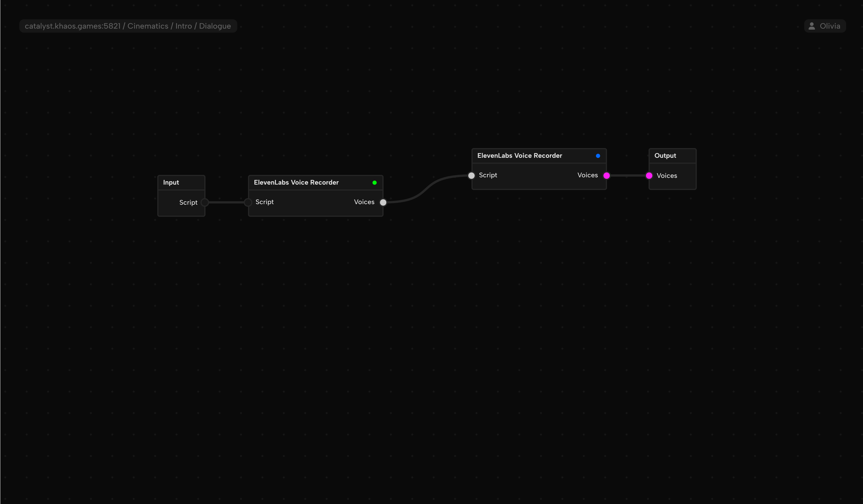Viewport: 863px width, 504px height.
Task: Click the catalyst.khaos.games:5821 breadcrumb root
Action: [73, 26]
